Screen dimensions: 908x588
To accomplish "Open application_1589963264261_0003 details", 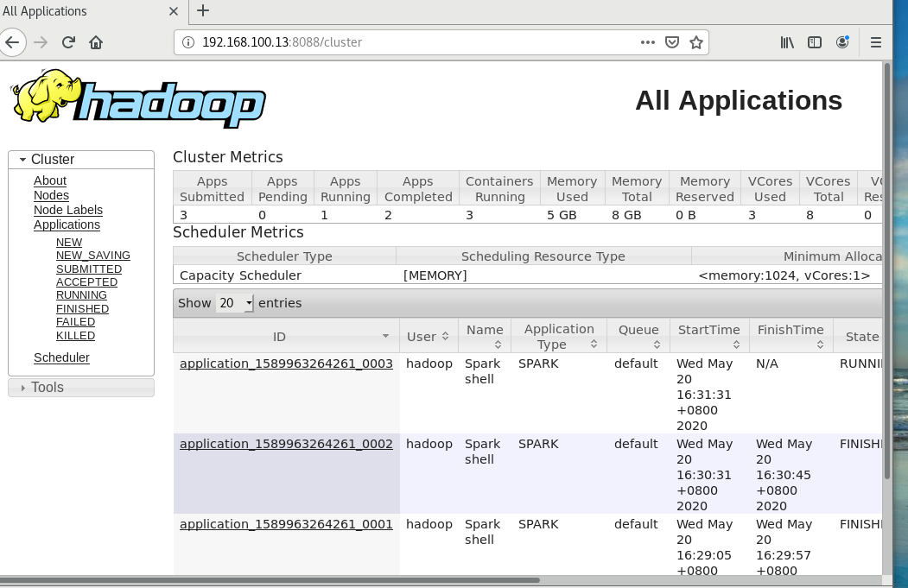I will pyautogui.click(x=286, y=364).
